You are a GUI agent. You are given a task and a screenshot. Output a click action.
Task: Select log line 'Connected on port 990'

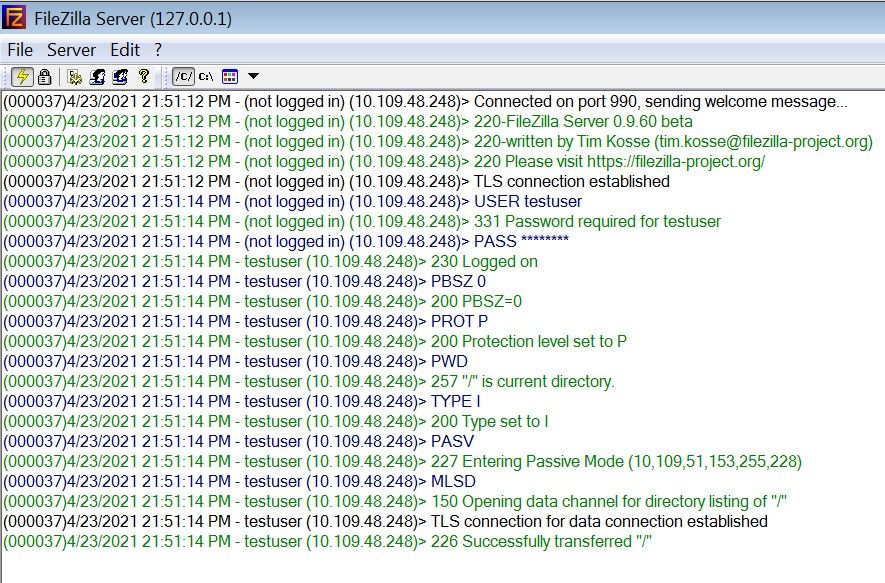coord(426,102)
